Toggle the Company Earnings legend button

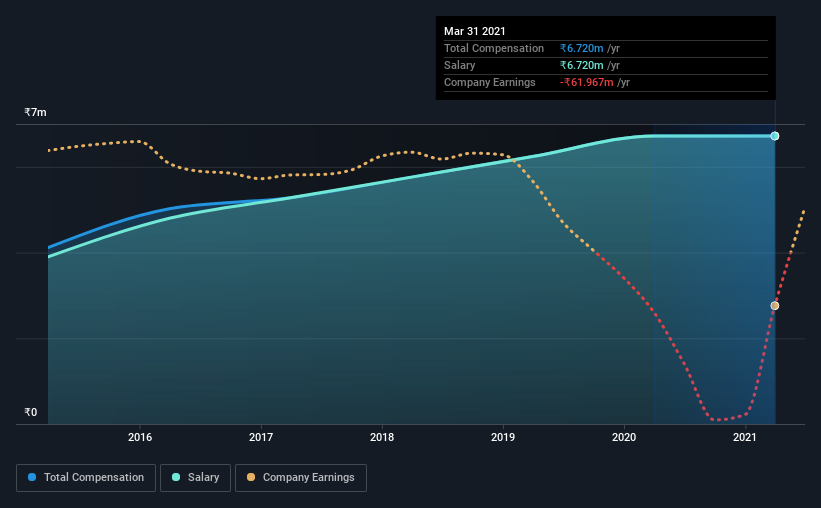tap(301, 478)
